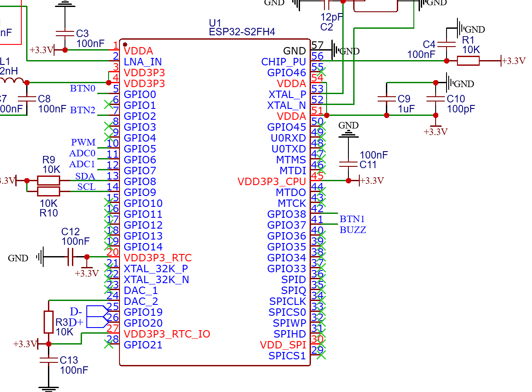Click the wire segment connected to CHIP_PU pin 56
The height and width of the screenshot is (392, 532).
coord(384,61)
